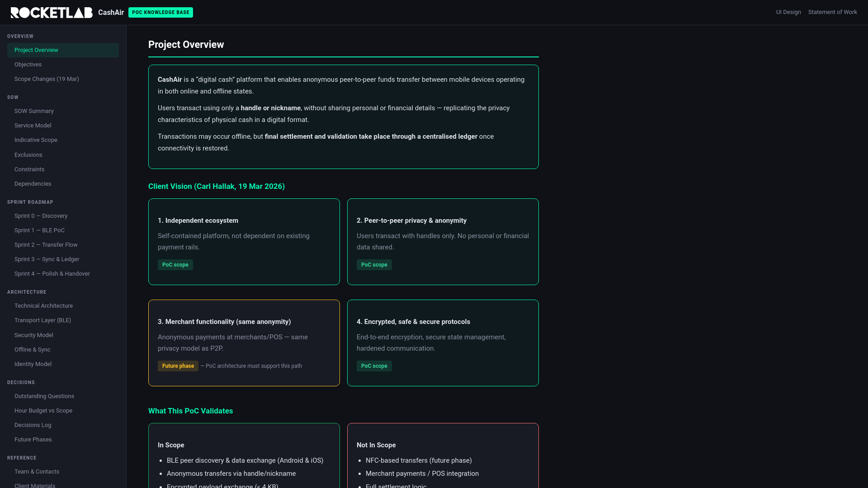This screenshot has width=868, height=488.
Task: View the Identity Model page
Action: (x=63, y=364)
